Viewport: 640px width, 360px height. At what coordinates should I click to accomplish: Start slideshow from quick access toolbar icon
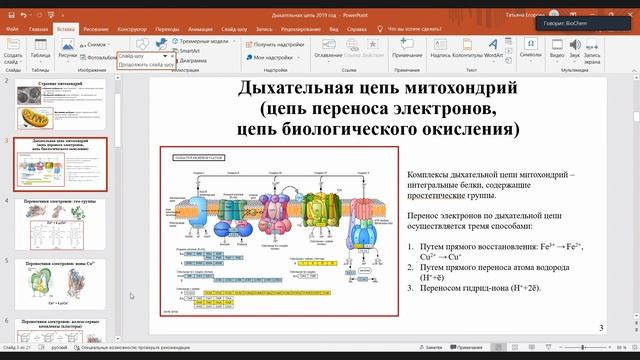coord(51,15)
